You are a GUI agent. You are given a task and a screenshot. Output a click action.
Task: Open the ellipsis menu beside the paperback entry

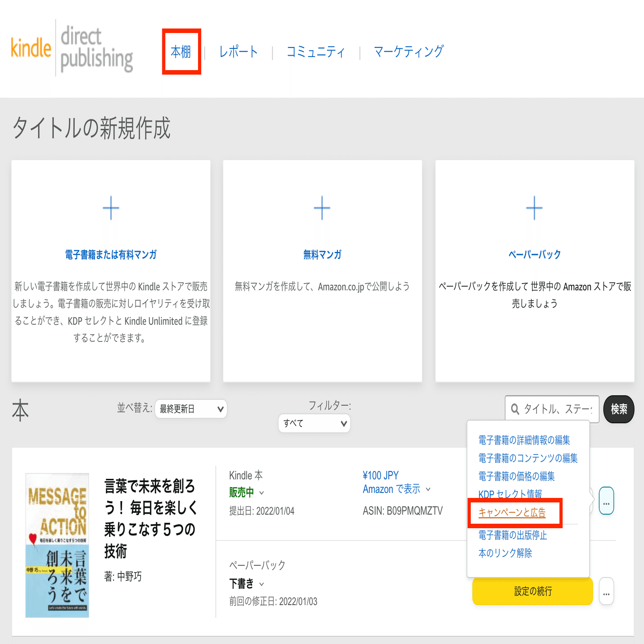coord(606,591)
